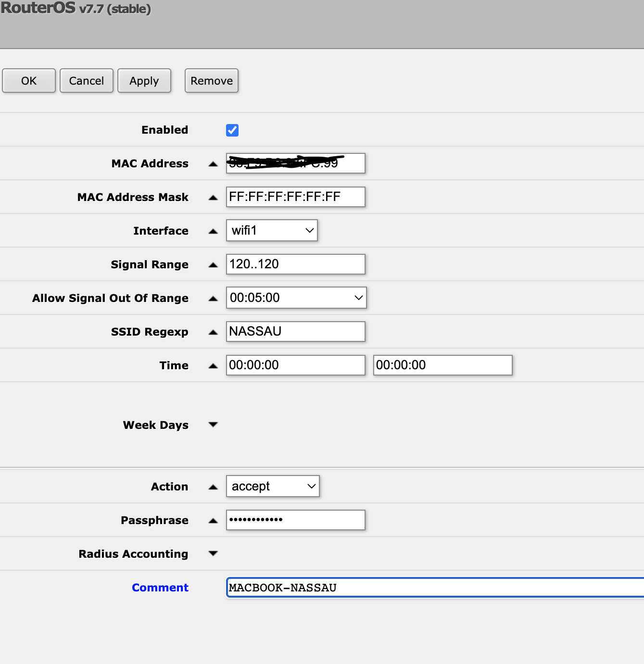Click the blue Comment label
644x664 pixels.
click(160, 588)
